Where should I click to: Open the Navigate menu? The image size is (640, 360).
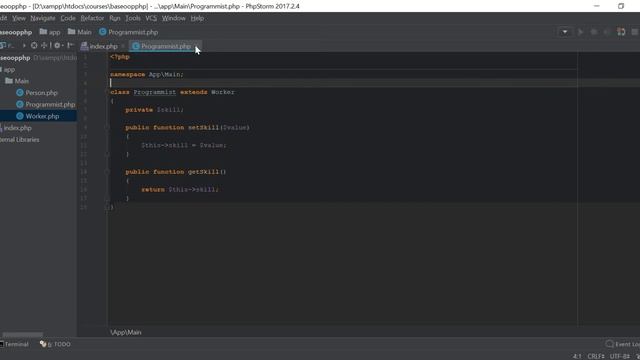pos(42,18)
